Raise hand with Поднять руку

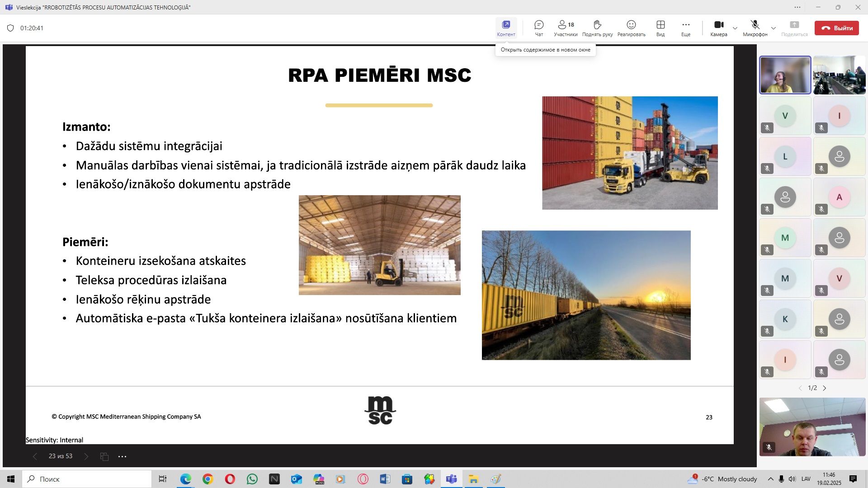click(597, 28)
